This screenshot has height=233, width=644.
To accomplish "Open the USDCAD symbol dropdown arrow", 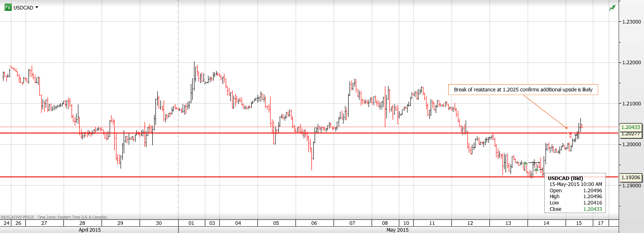I will pyautogui.click(x=37, y=8).
